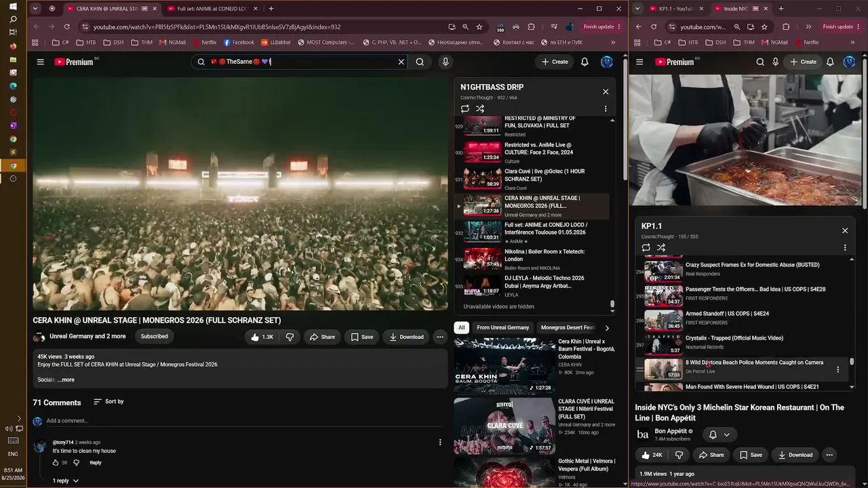Click the KP1.1 playlist scrollbar thumb

coord(852,362)
